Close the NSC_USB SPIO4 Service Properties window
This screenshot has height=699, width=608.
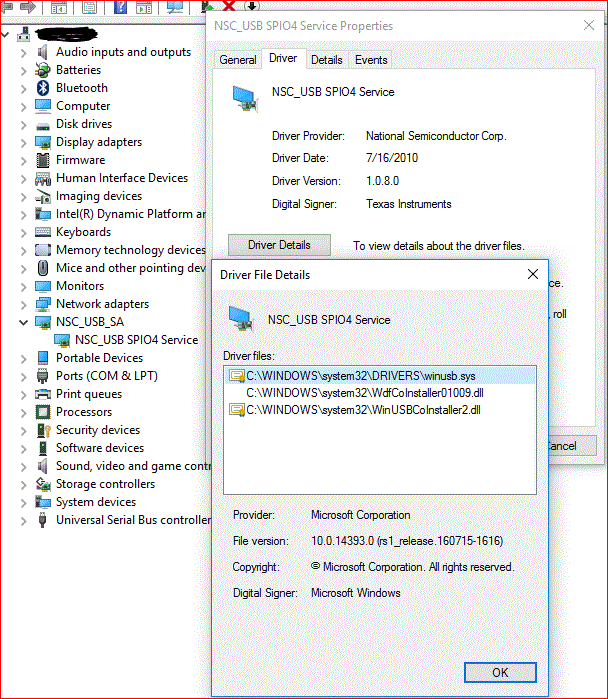589,25
